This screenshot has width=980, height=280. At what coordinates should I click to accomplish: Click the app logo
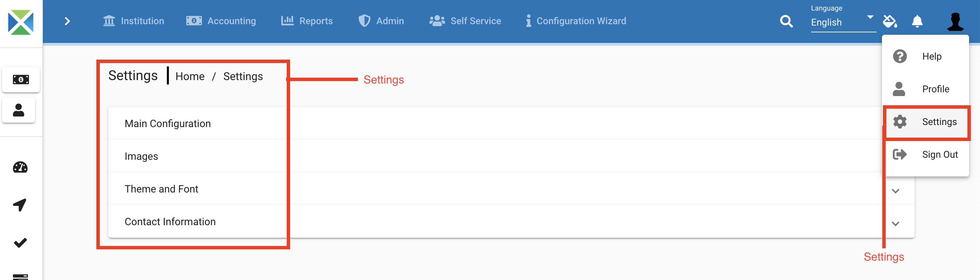[x=21, y=22]
